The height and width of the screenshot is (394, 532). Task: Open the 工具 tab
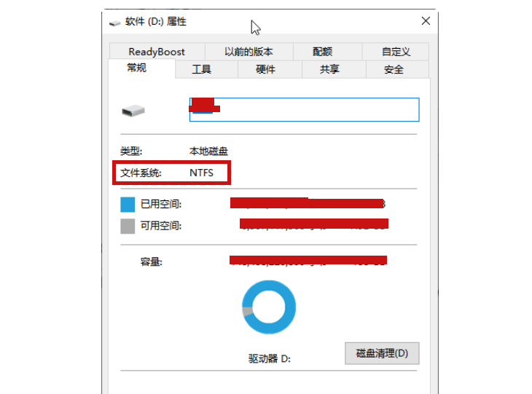[202, 70]
